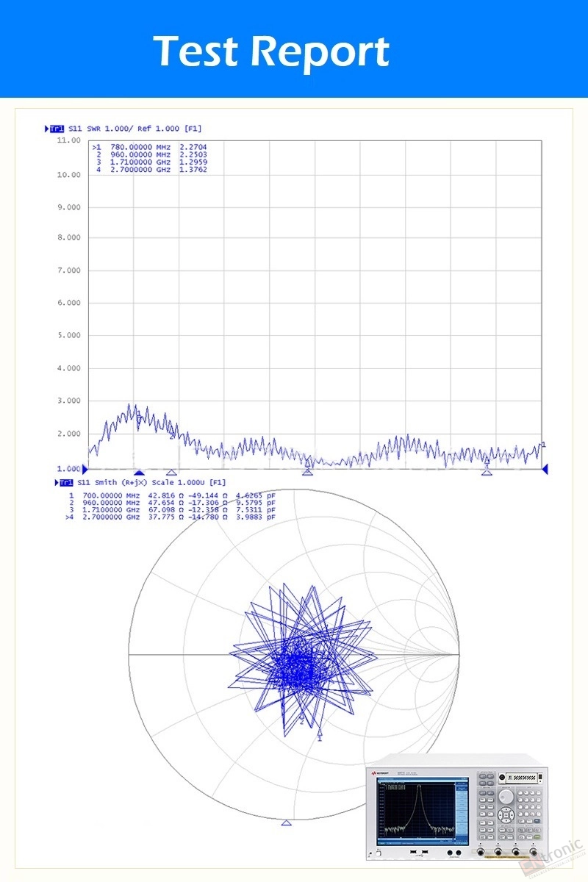
Task: Click the Smith marker row 2.7000000 GHz 37.775 Ω
Action: pos(171,517)
